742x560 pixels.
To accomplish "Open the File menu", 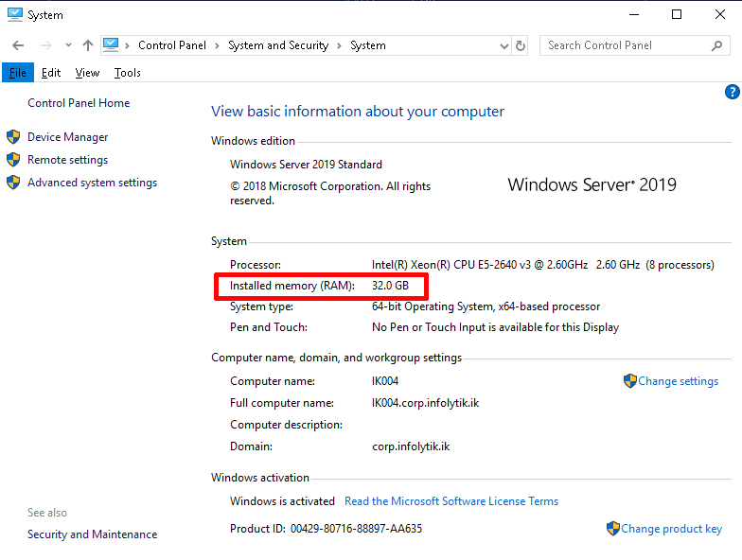I will coord(17,73).
